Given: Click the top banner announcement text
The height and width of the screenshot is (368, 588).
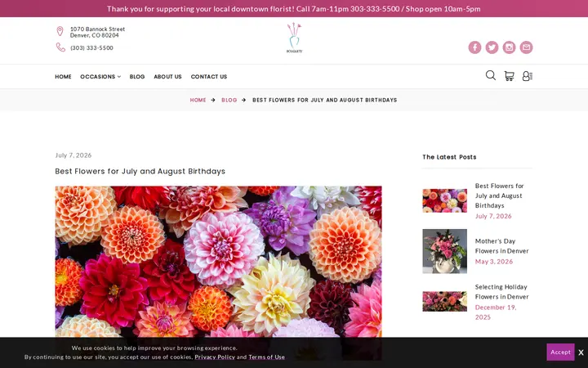Looking at the screenshot, I should coord(294,9).
